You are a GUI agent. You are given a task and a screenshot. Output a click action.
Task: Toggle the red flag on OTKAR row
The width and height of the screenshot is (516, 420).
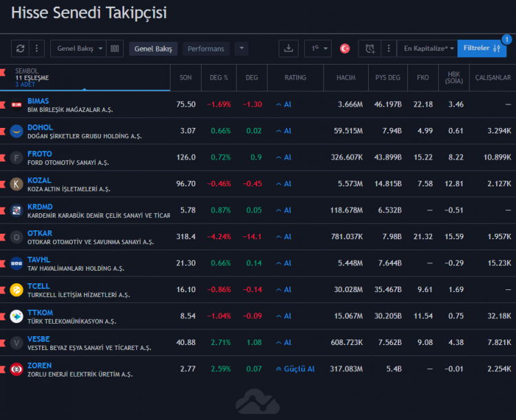3,236
